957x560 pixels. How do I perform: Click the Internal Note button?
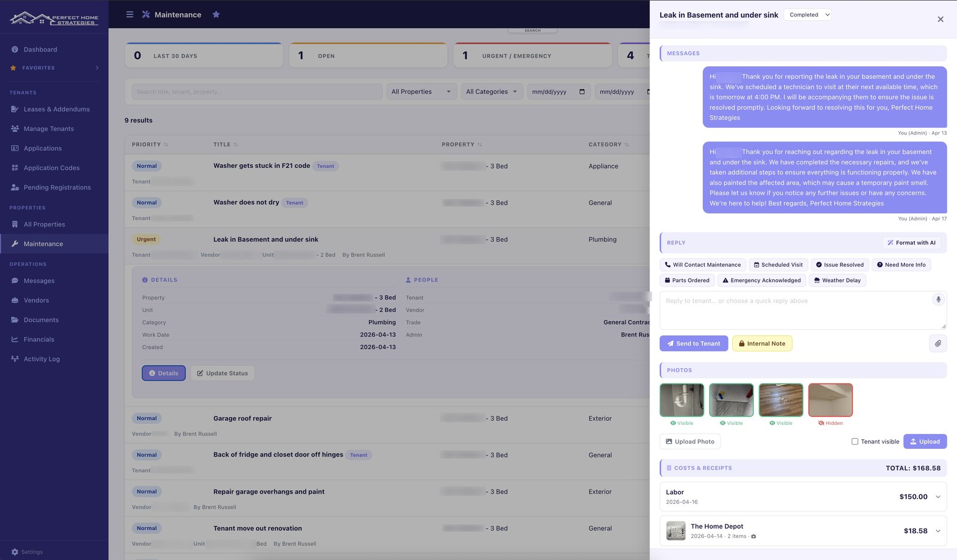762,344
